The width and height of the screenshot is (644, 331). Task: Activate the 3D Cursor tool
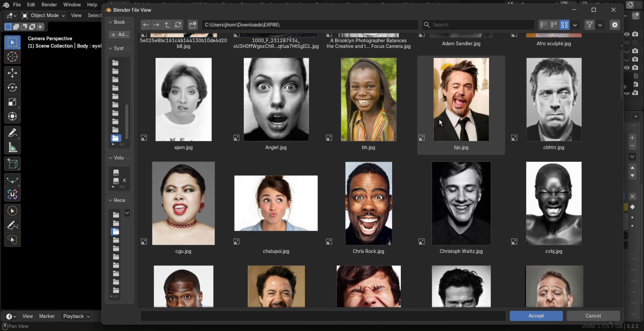tap(12, 57)
